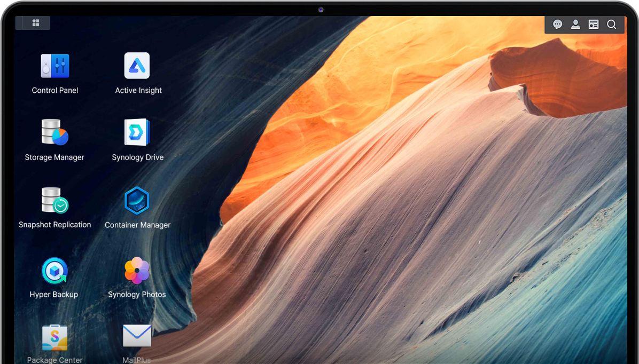Click the "Control Panel" text label

[x=55, y=91]
